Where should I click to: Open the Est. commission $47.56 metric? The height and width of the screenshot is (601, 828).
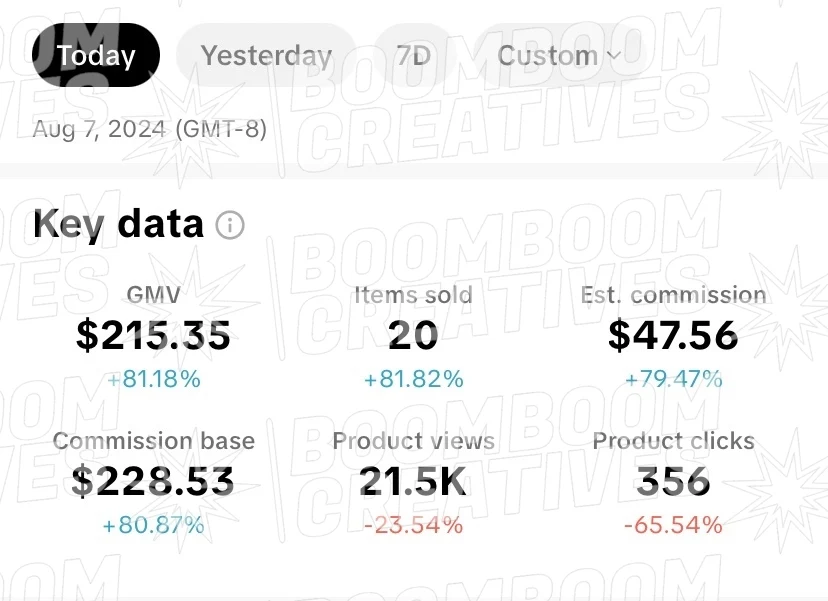coord(673,337)
